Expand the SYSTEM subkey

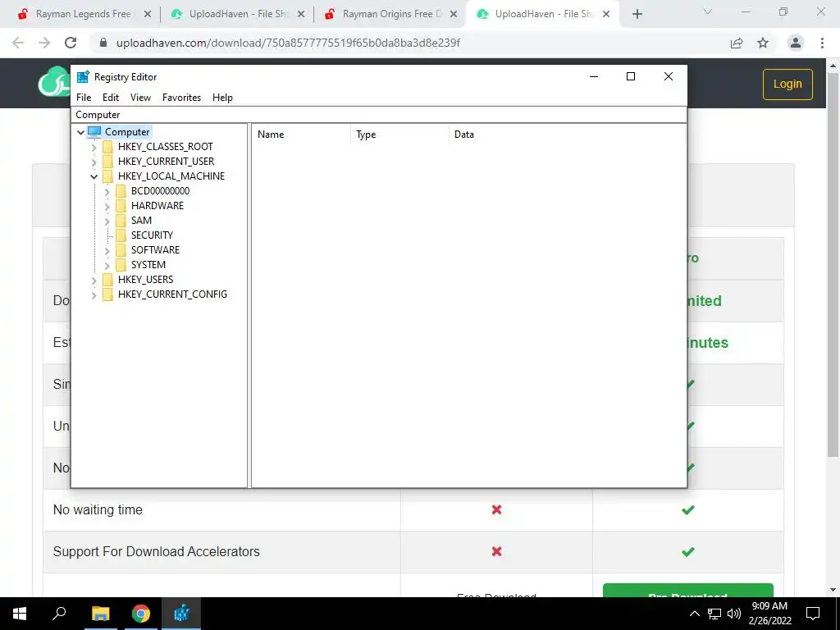tap(107, 265)
